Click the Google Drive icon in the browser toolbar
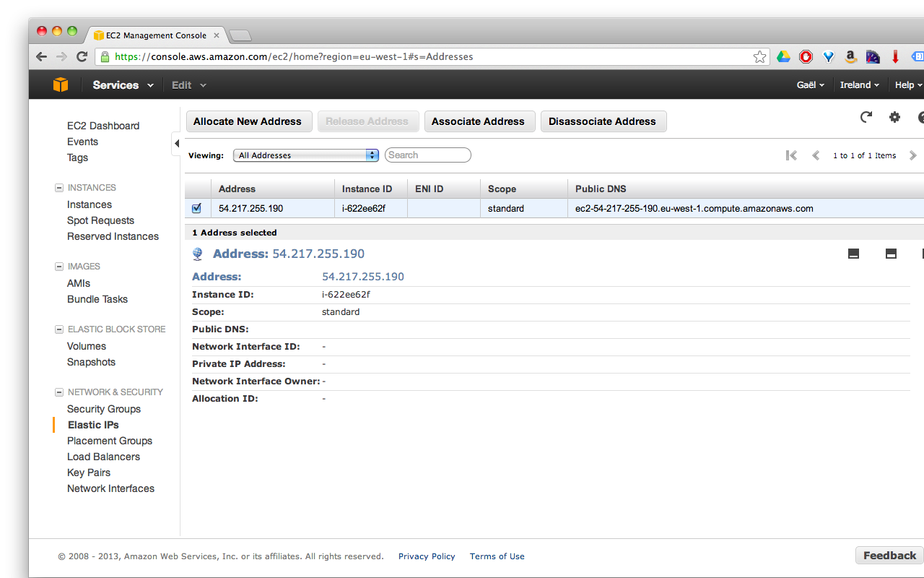Viewport: 924px width, 578px height. point(783,56)
